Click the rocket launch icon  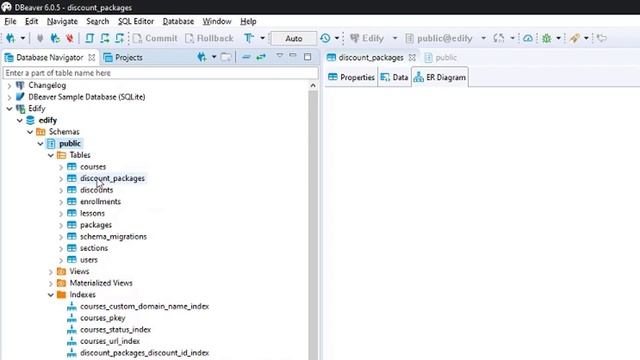575,38
